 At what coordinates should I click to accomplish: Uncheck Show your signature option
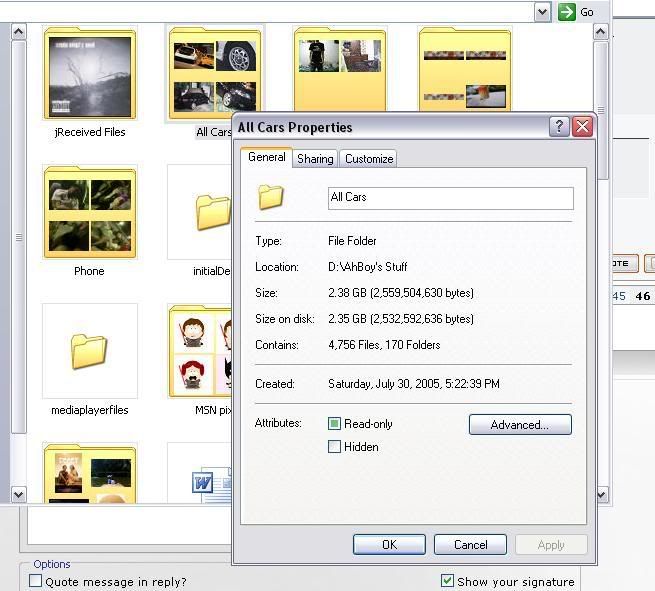448,581
